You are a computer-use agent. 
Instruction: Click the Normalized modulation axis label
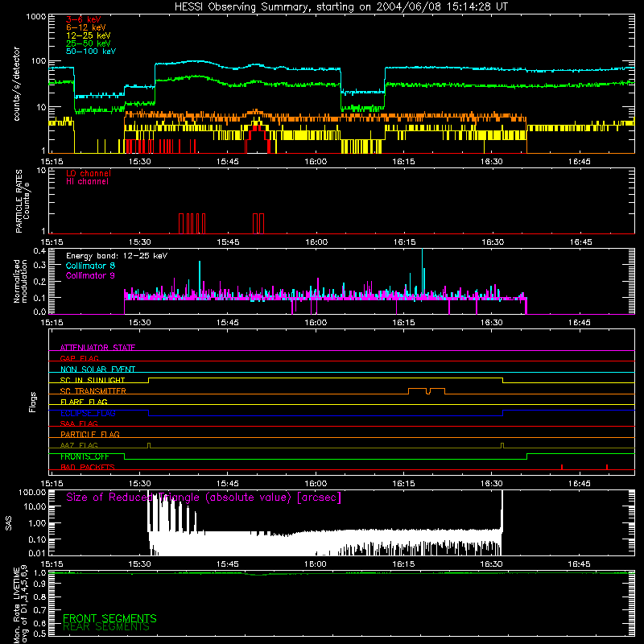click(20, 281)
